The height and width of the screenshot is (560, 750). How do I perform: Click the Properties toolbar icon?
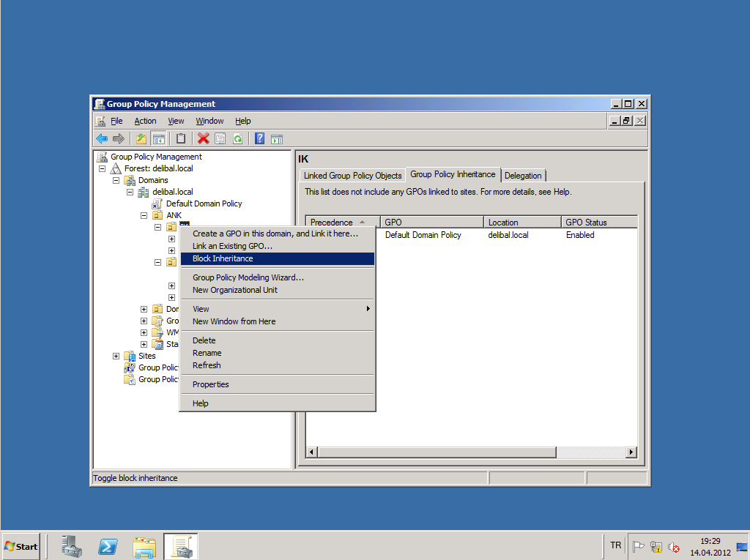pos(220,139)
